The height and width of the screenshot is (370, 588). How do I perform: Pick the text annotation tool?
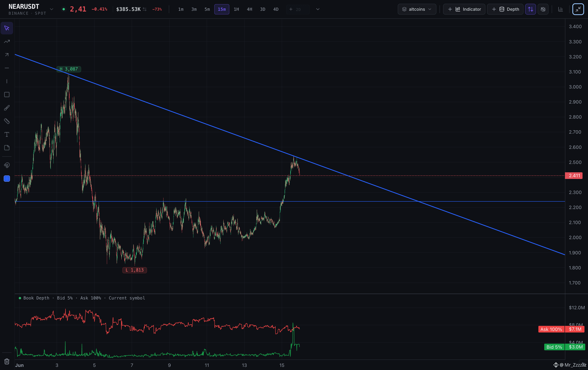tap(7, 134)
